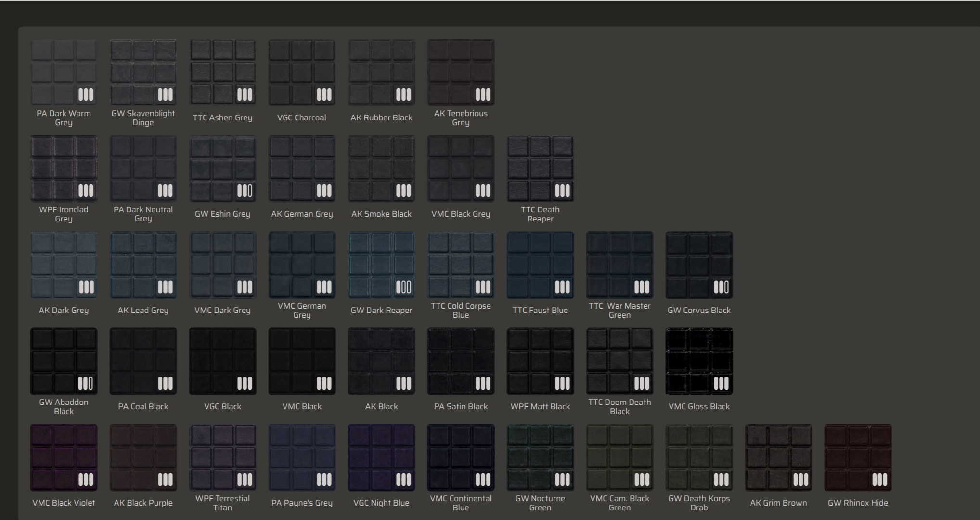Pick the AK Lead Grey swatch
The height and width of the screenshot is (520, 980).
tap(143, 265)
